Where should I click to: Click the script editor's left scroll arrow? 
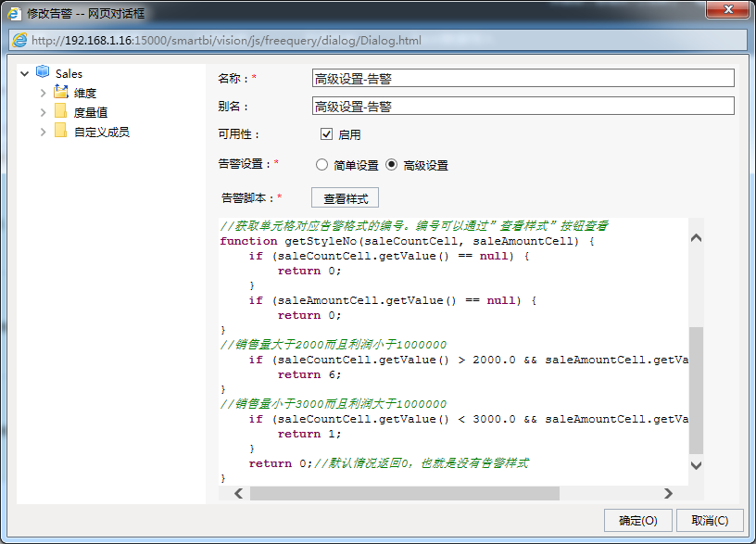pos(239,493)
